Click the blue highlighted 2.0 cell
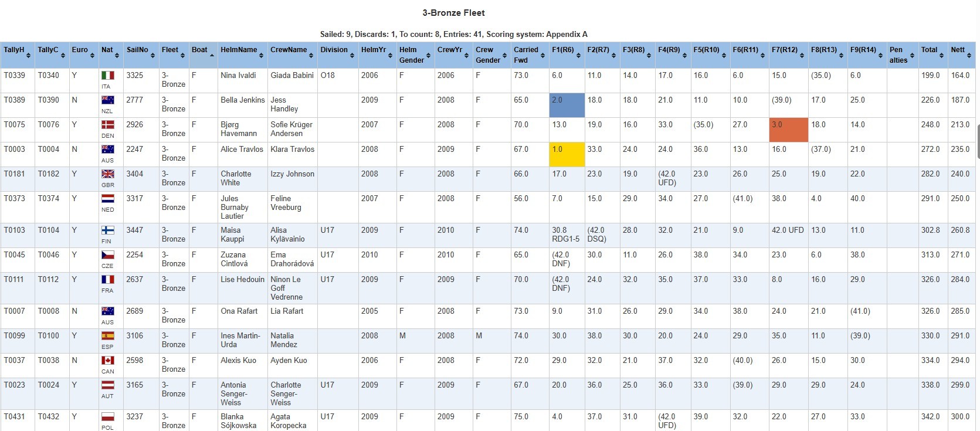This screenshot has height=431, width=980. [567, 105]
